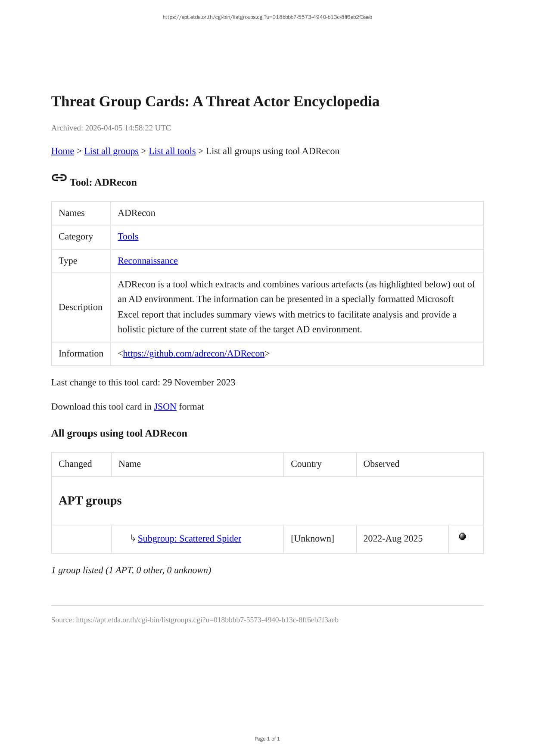
Task: Go to the Home breadcrumb link
Action: pyautogui.click(x=62, y=151)
